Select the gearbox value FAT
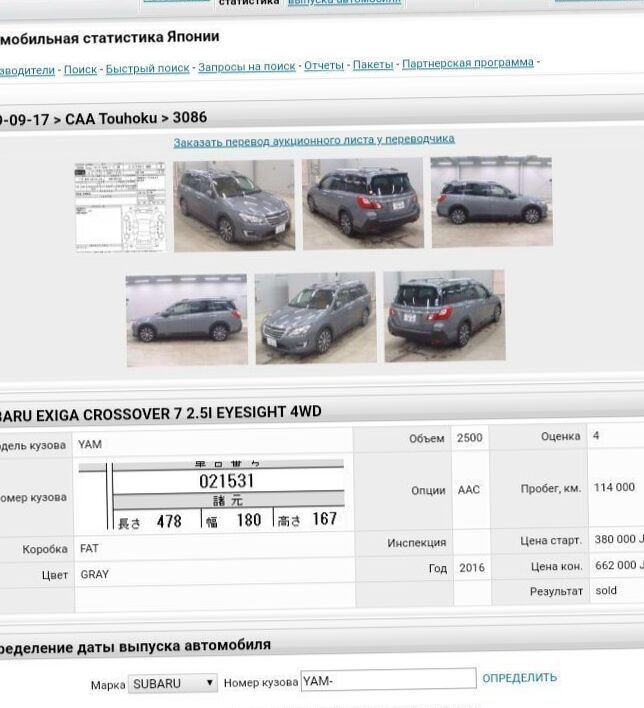Screen dimensions: 644x708 [89, 548]
